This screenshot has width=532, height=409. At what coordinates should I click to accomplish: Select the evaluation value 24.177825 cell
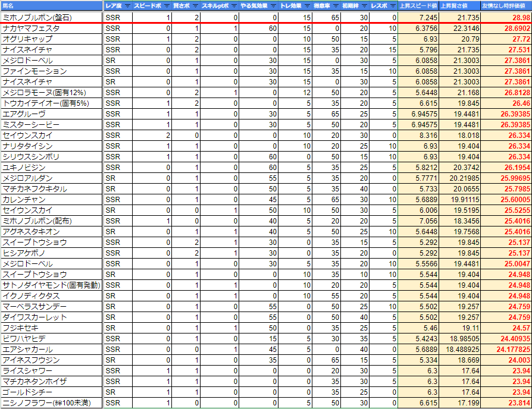coord(506,350)
